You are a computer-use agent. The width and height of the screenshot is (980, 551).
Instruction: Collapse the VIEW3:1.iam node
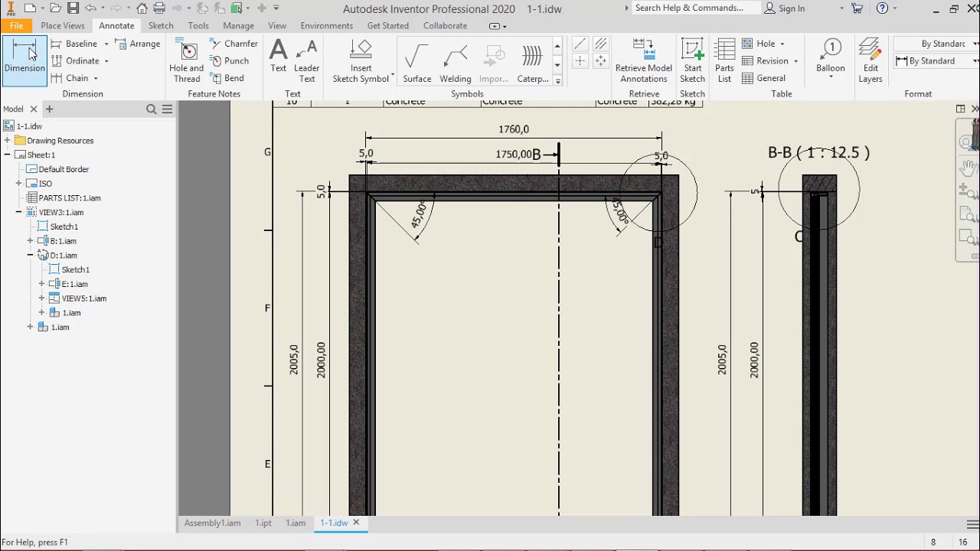click(x=18, y=212)
